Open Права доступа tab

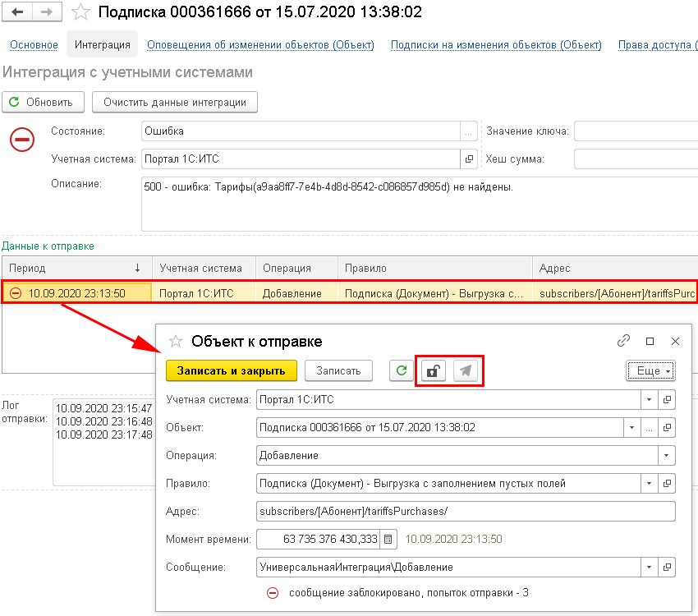tap(658, 45)
